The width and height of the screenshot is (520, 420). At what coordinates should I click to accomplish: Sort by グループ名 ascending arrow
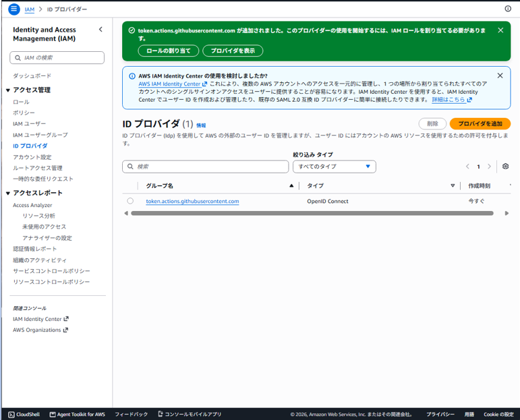coord(291,185)
